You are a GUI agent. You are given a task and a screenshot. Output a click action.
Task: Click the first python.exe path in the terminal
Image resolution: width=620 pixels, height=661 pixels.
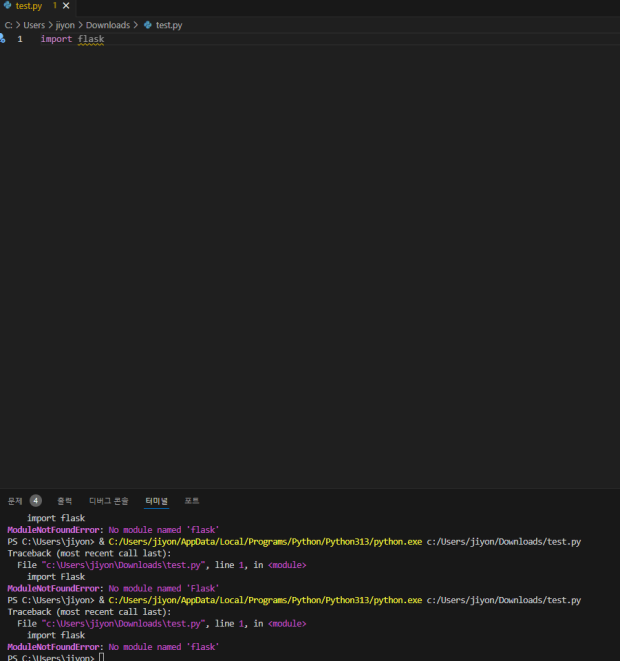(265, 542)
